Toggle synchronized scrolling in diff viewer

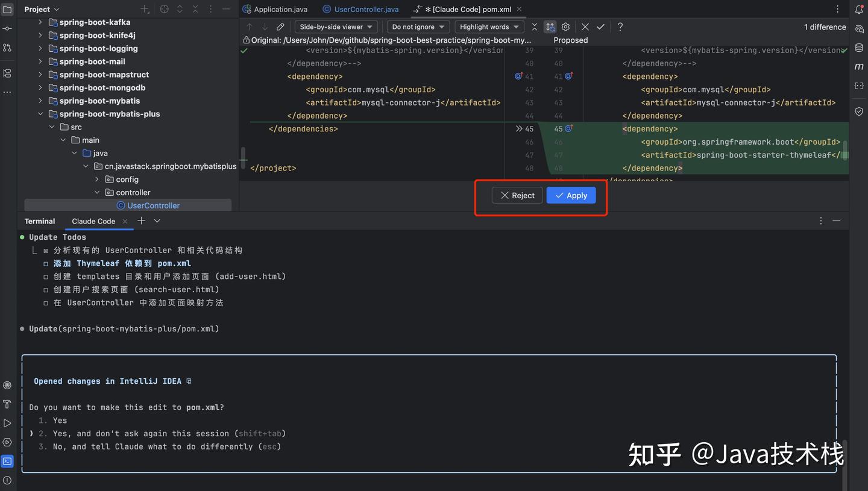click(550, 27)
